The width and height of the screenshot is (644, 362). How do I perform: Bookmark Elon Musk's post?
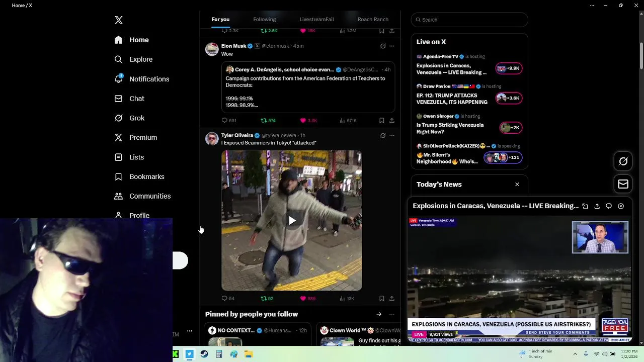click(x=382, y=120)
